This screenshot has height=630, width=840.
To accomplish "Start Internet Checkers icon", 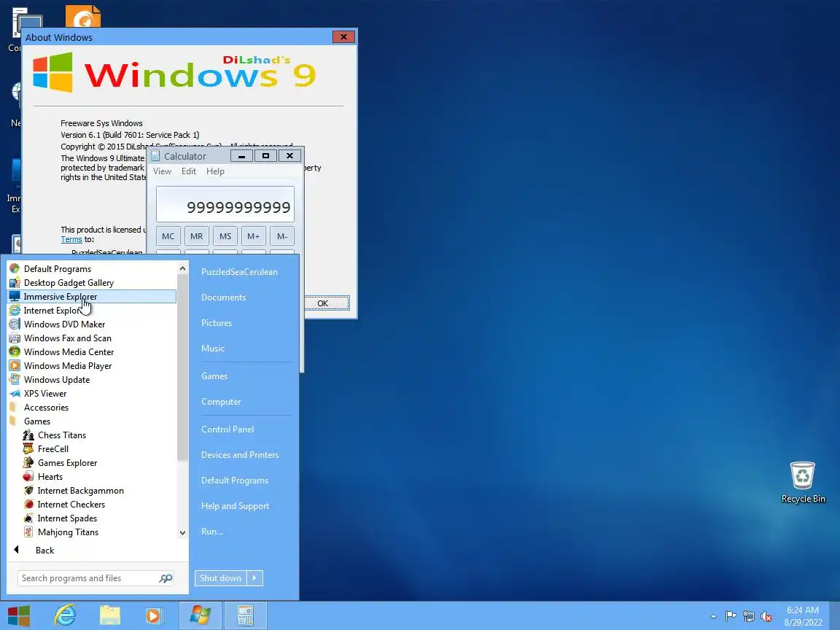I will [x=28, y=505].
